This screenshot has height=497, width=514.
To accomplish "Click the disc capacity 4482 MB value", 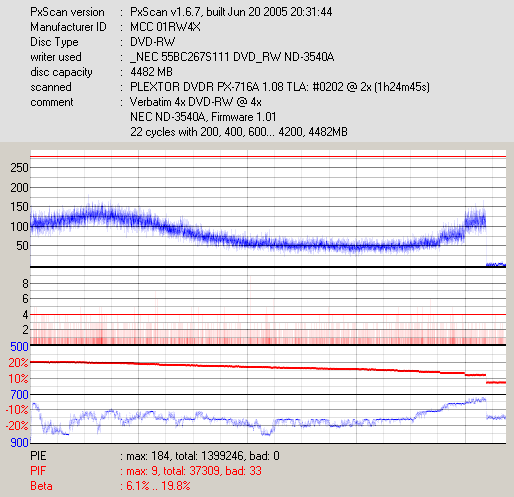I will coord(151,72).
